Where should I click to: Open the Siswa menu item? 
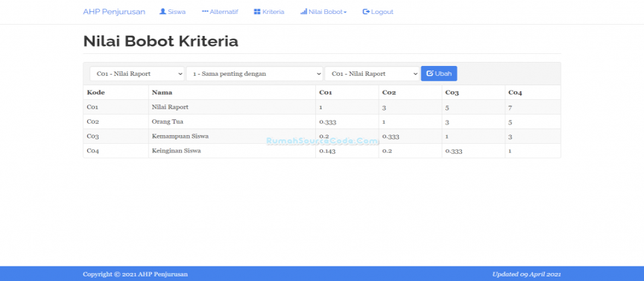point(173,12)
